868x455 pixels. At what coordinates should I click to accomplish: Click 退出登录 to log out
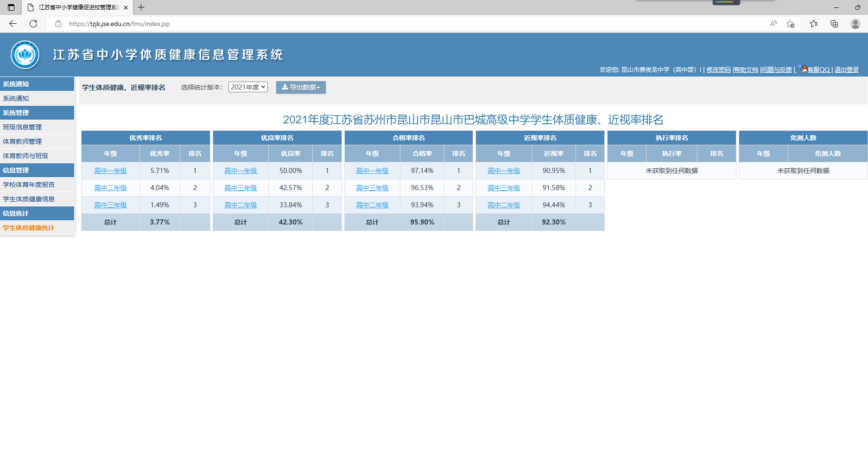[x=847, y=70]
